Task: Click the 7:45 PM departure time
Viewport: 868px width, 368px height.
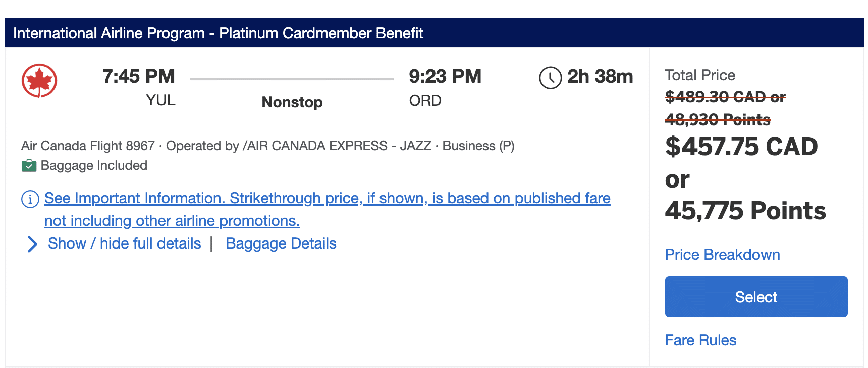Action: tap(138, 77)
